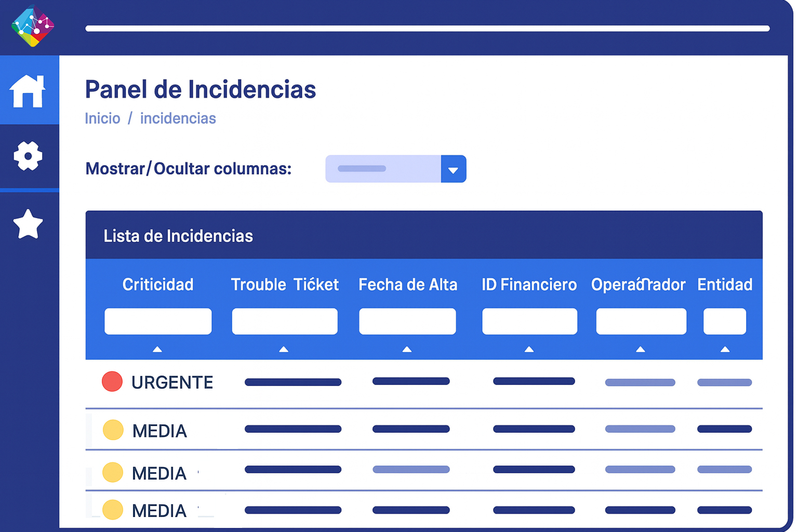Open the settings gear in sidebar
The height and width of the screenshot is (532, 798).
point(28,156)
